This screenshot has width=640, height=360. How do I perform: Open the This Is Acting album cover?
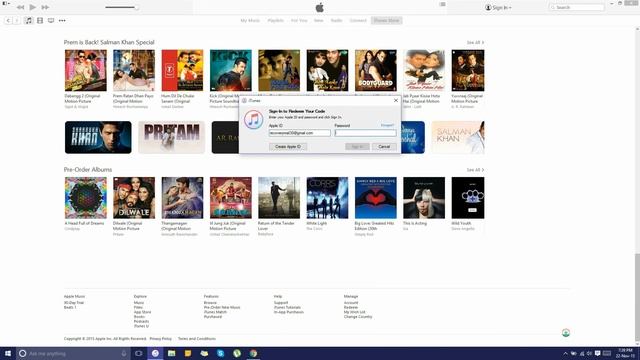(424, 198)
